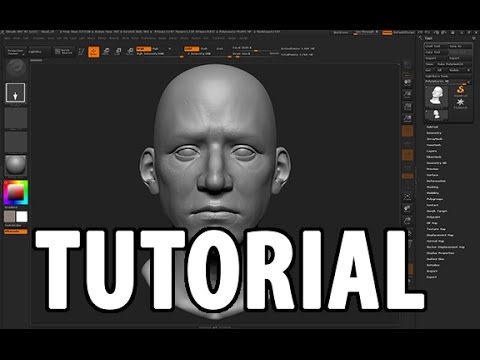480x360 pixels.
Task: Open the current brush thumbnail
Action: click(x=16, y=68)
